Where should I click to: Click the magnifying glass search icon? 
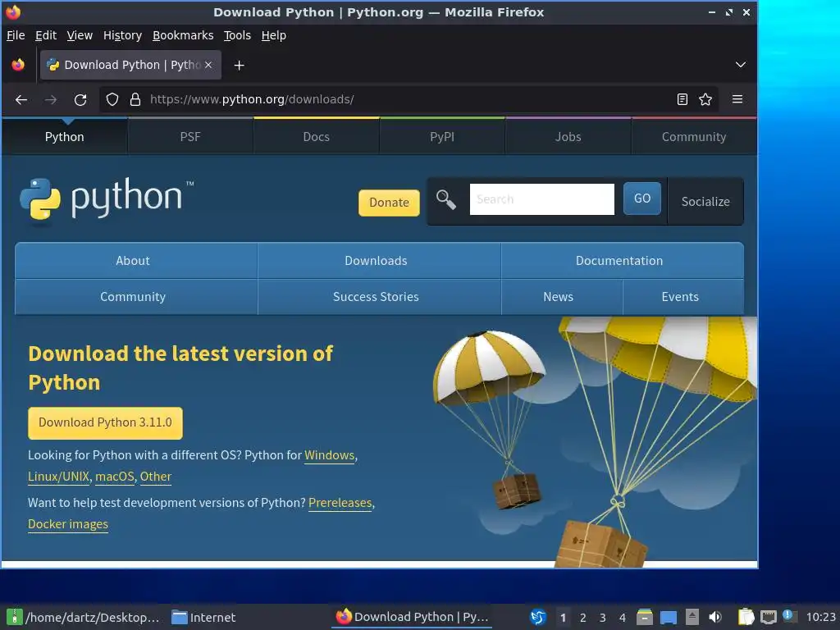445,200
